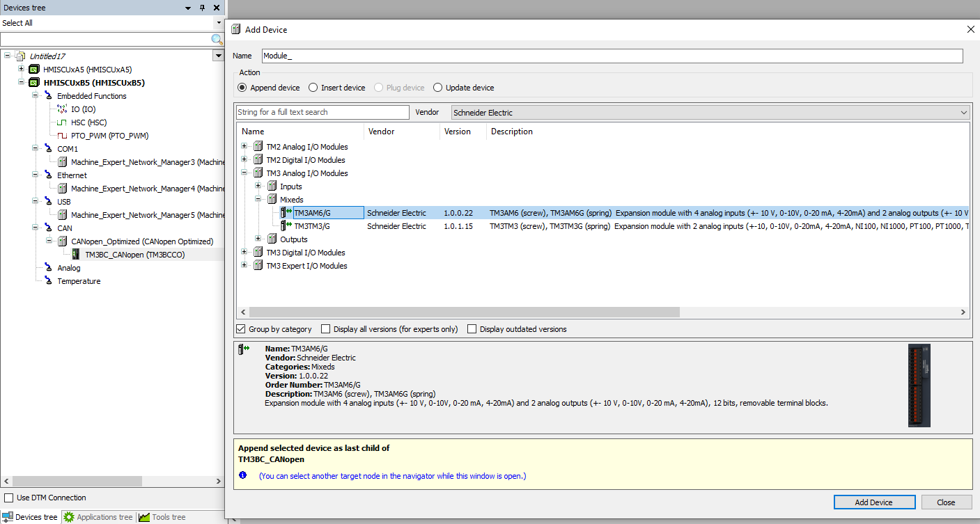Collapse TM3 Analog I/O Modules node

(x=244, y=173)
